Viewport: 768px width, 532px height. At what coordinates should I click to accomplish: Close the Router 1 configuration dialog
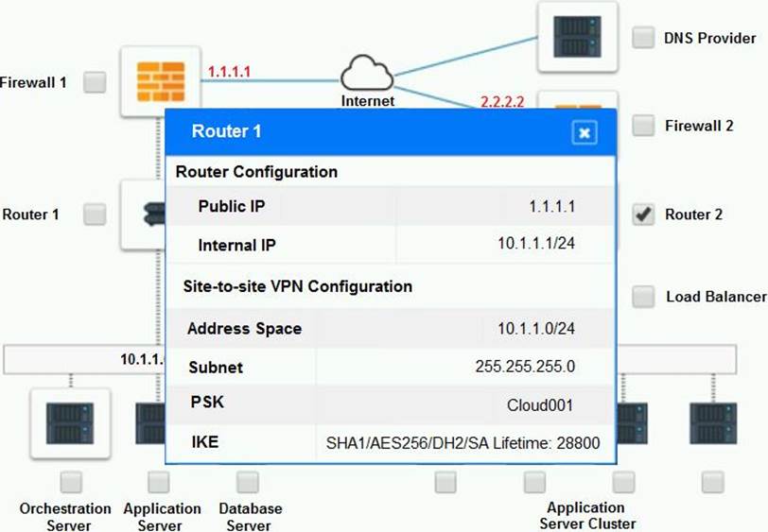[585, 133]
